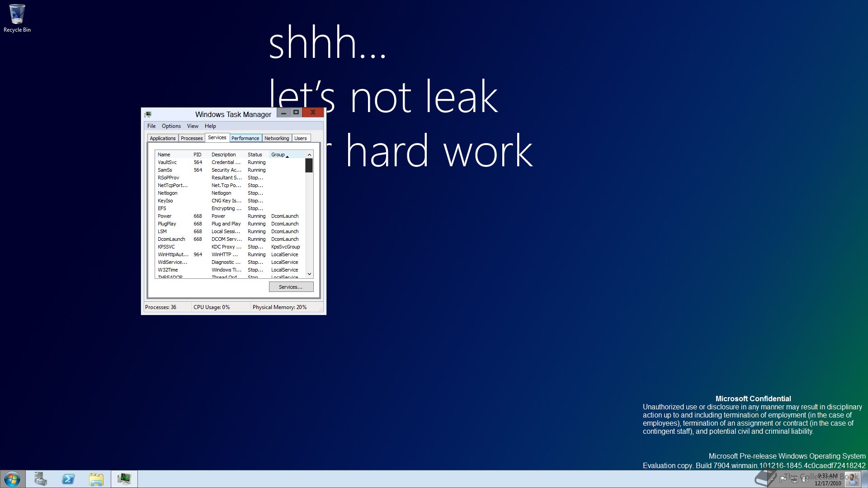This screenshot has height=488, width=868.
Task: Launch Server Manager from taskbar
Action: pos(41,479)
